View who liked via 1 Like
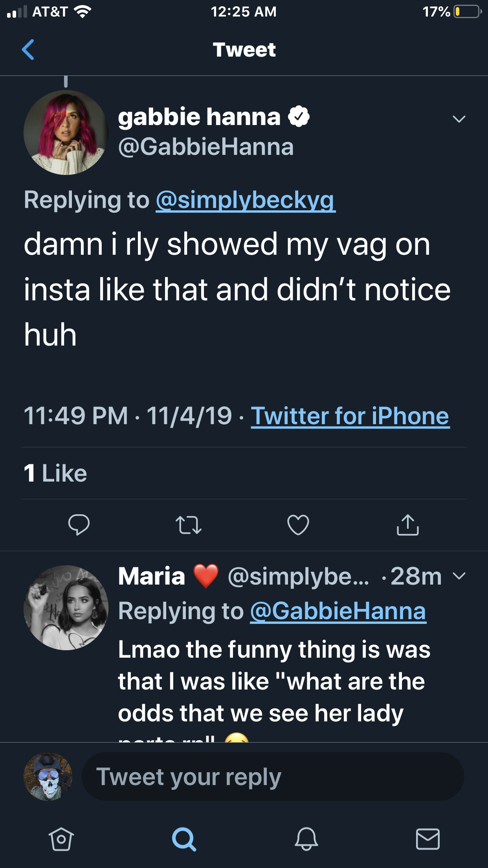Screen dimensions: 488x868 (x=55, y=473)
